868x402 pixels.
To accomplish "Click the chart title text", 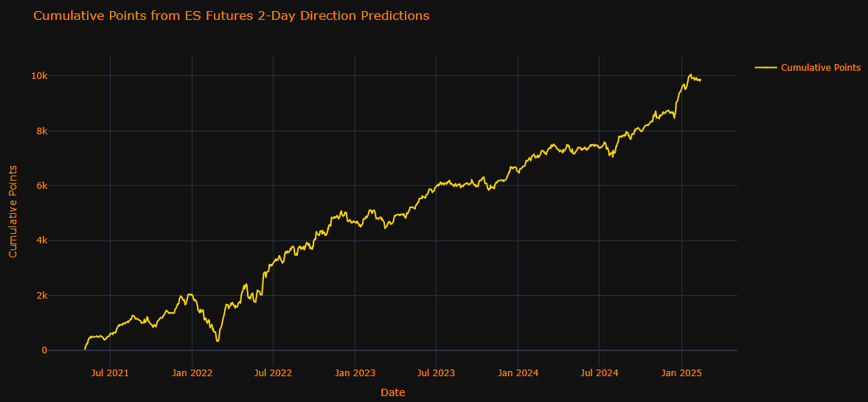I will click(x=232, y=16).
